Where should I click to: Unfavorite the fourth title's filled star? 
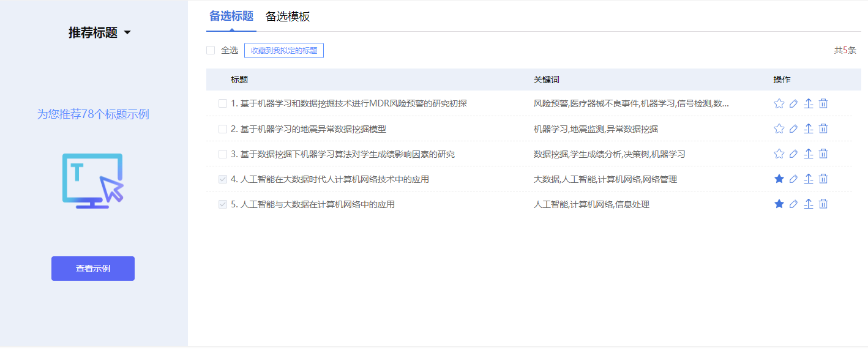[779, 179]
